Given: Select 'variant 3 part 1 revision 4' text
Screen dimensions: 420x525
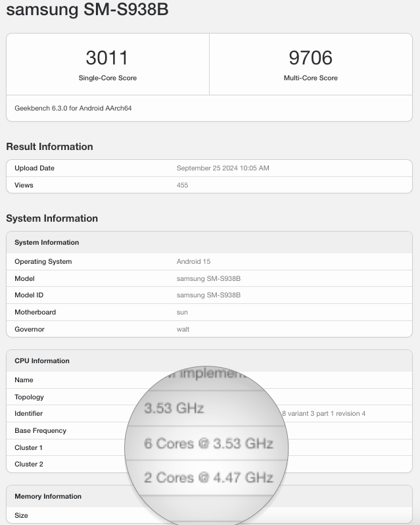Looking at the screenshot, I should tap(327, 414).
